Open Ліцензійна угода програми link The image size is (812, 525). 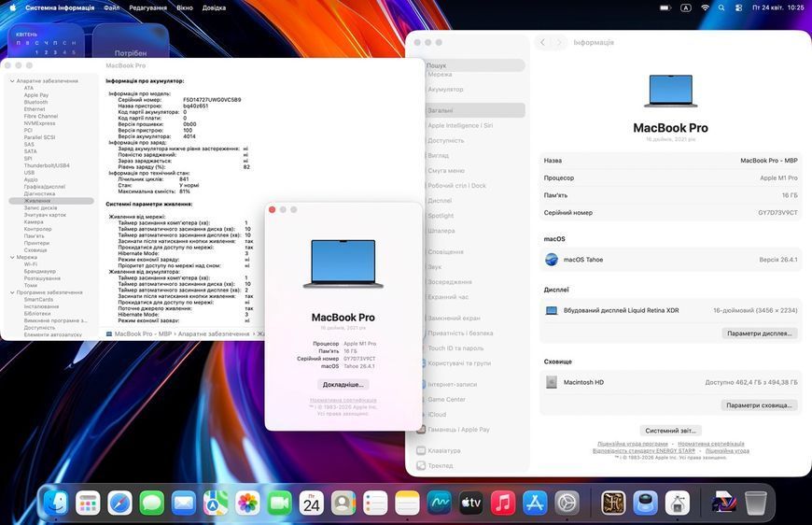click(x=632, y=444)
